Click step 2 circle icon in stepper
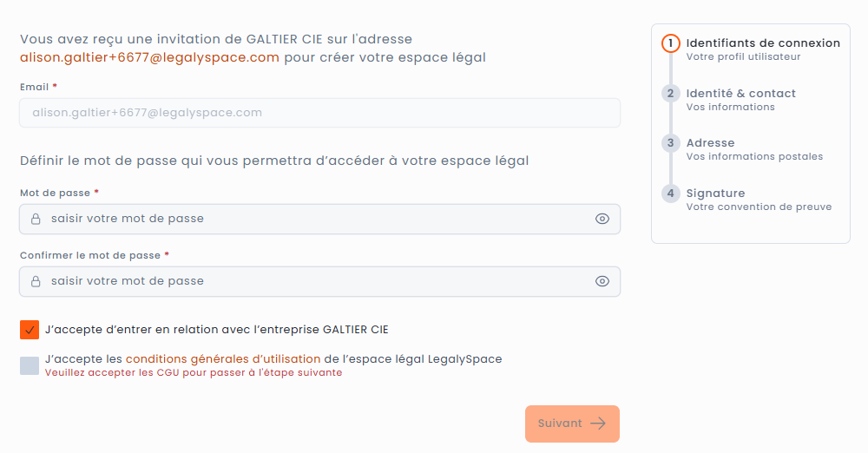 [x=670, y=94]
